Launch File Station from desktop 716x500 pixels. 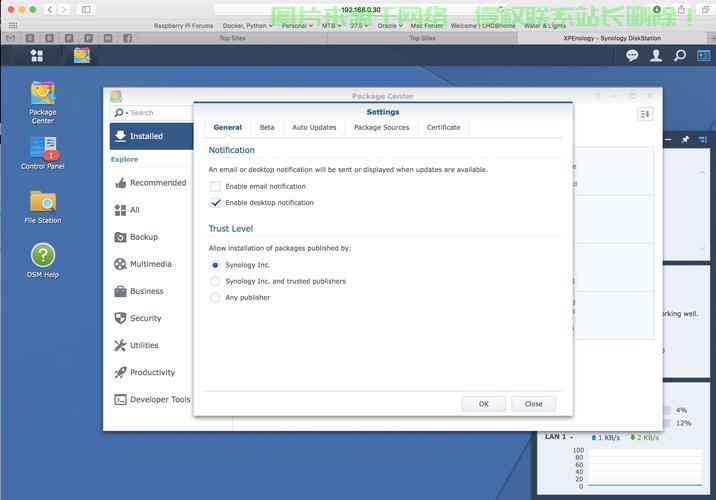(42, 203)
